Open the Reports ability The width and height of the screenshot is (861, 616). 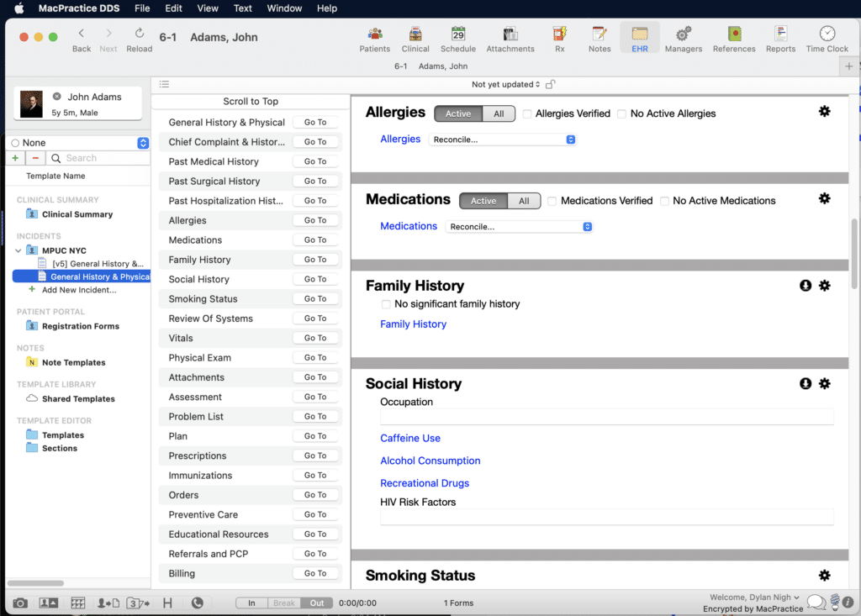(780, 39)
